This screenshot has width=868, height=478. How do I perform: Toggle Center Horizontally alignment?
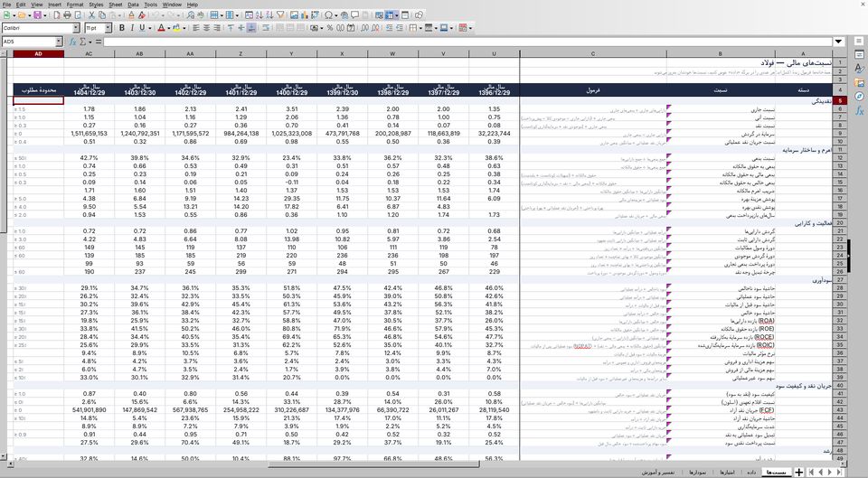point(206,28)
